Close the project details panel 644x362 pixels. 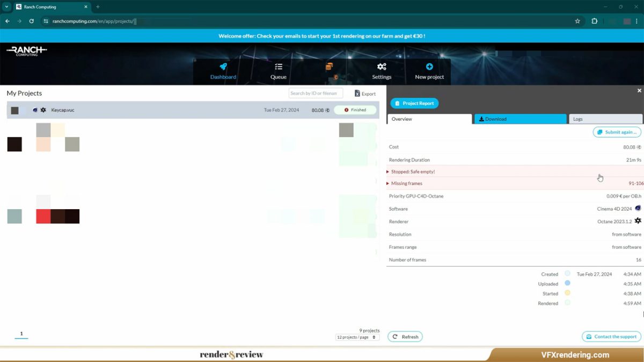(639, 91)
